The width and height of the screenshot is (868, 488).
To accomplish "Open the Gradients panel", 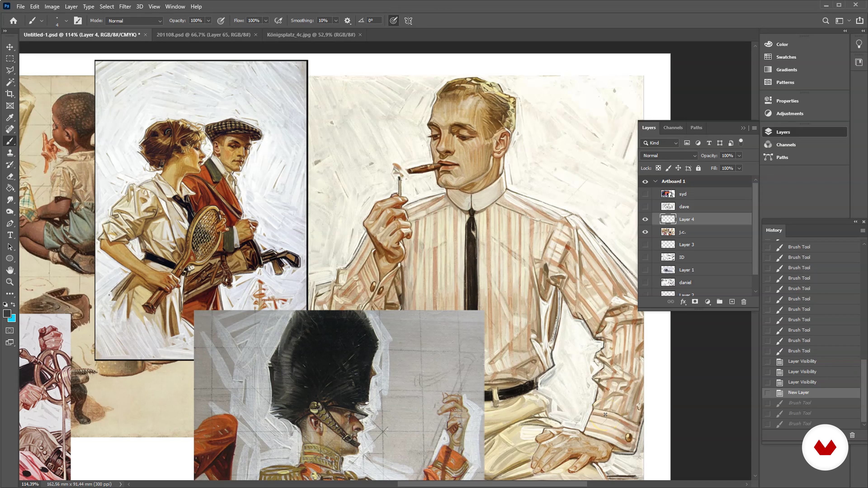I will coord(786,70).
